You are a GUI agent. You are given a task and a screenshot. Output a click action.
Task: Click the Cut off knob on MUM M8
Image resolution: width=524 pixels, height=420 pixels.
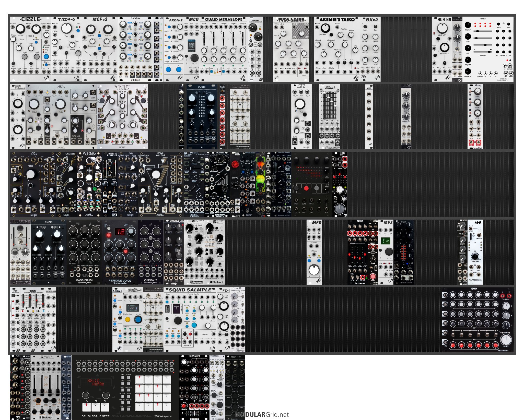click(442, 28)
